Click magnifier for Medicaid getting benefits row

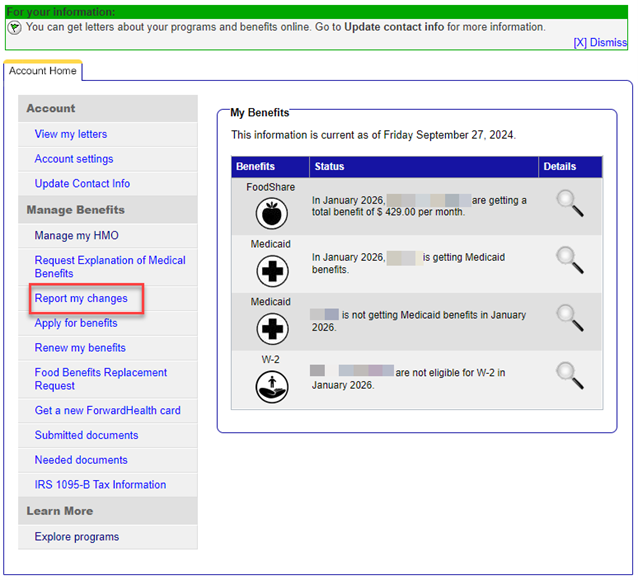pos(570,260)
